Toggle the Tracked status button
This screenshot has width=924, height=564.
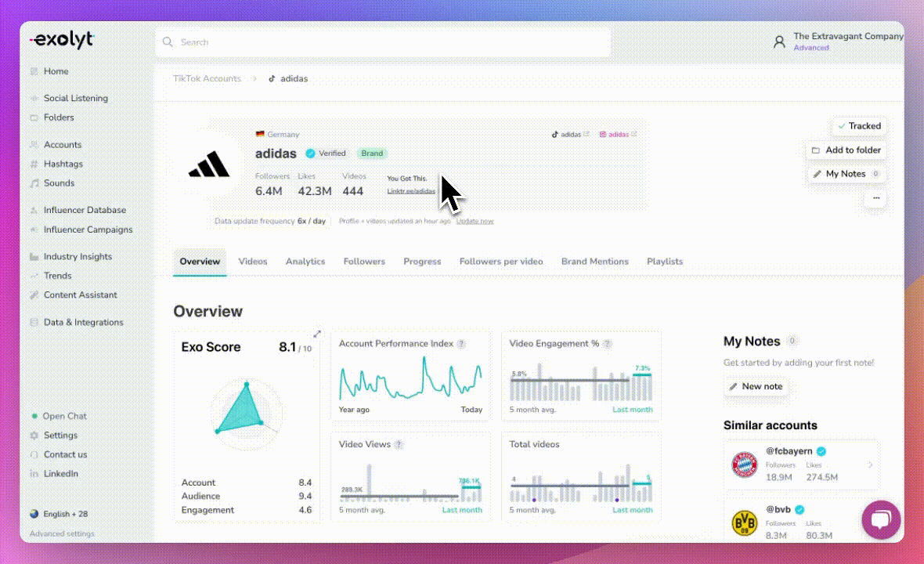(859, 126)
